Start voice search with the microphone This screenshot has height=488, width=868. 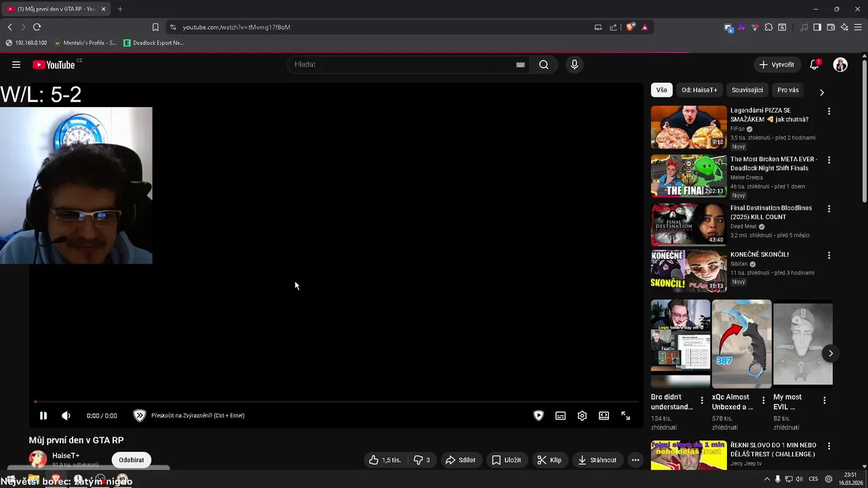[x=574, y=64]
